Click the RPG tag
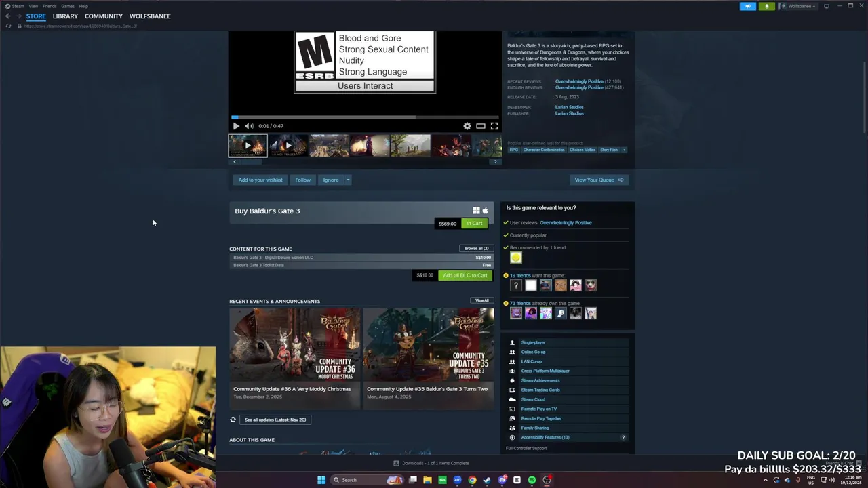The image size is (868, 488). [514, 150]
